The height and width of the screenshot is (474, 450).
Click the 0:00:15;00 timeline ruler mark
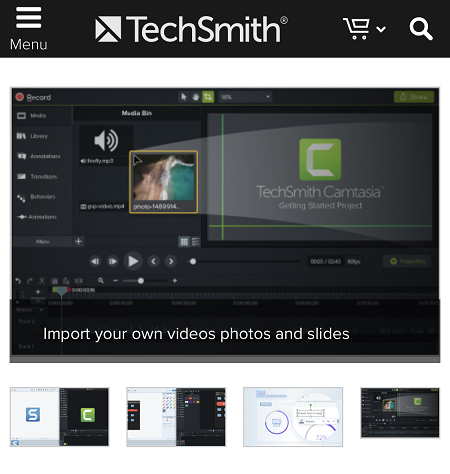tap(121, 303)
